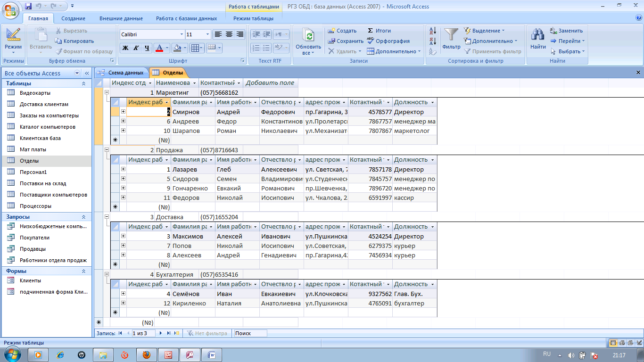644x362 pixels.
Task: Align text to the left
Action: click(x=218, y=34)
